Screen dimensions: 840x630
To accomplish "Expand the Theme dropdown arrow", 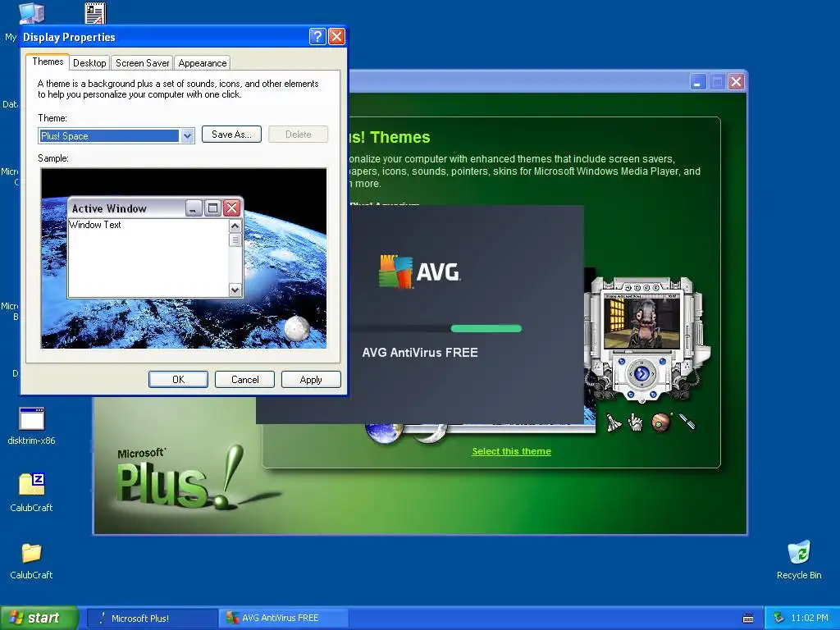I will click(x=187, y=136).
